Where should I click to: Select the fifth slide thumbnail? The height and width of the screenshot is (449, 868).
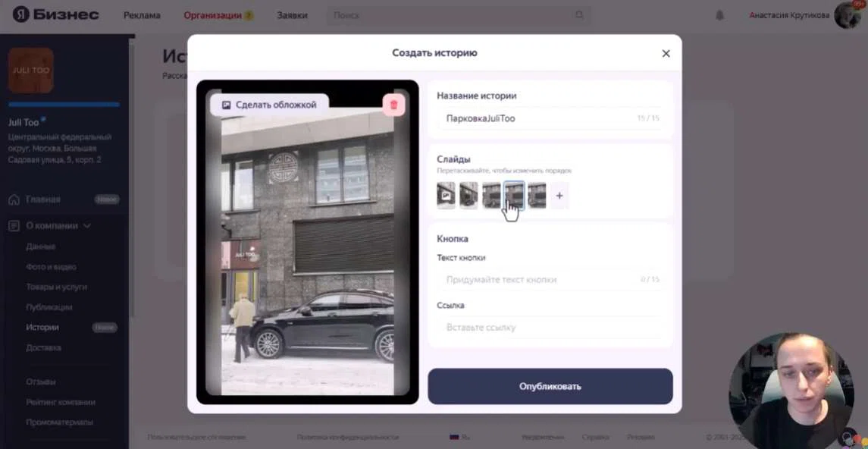(x=537, y=196)
